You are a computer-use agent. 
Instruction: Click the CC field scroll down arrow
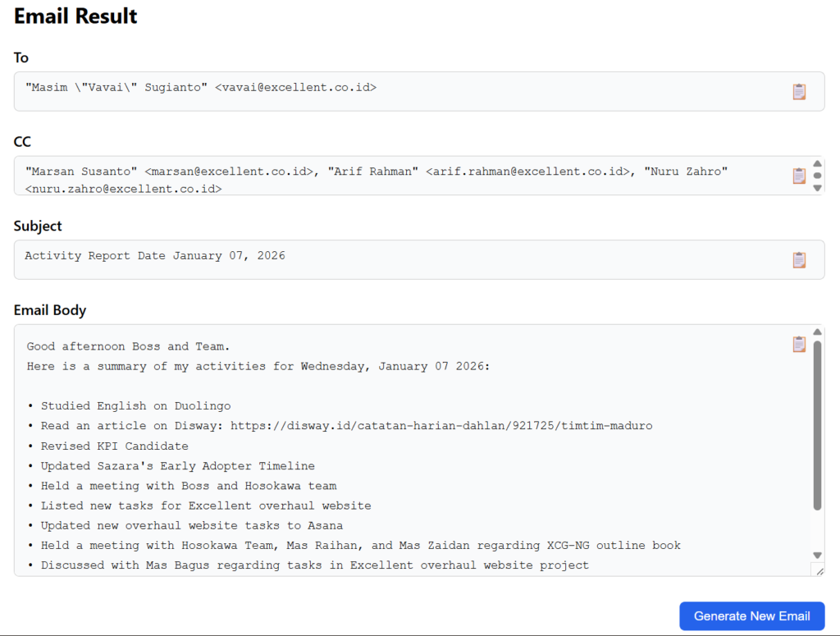coord(817,188)
